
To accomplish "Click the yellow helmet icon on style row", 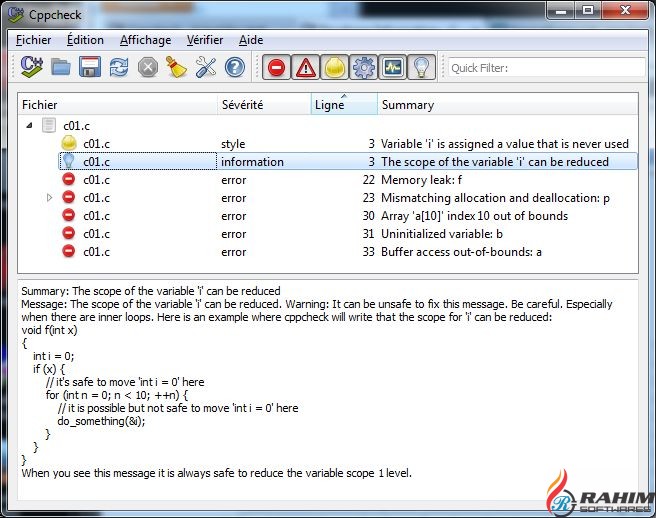I will click(x=69, y=144).
